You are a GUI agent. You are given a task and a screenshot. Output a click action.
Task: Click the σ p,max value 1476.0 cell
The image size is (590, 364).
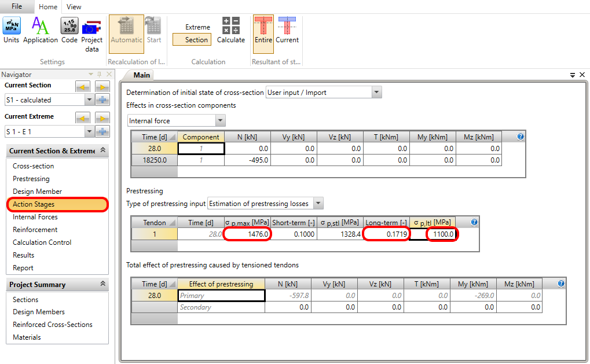pos(247,234)
